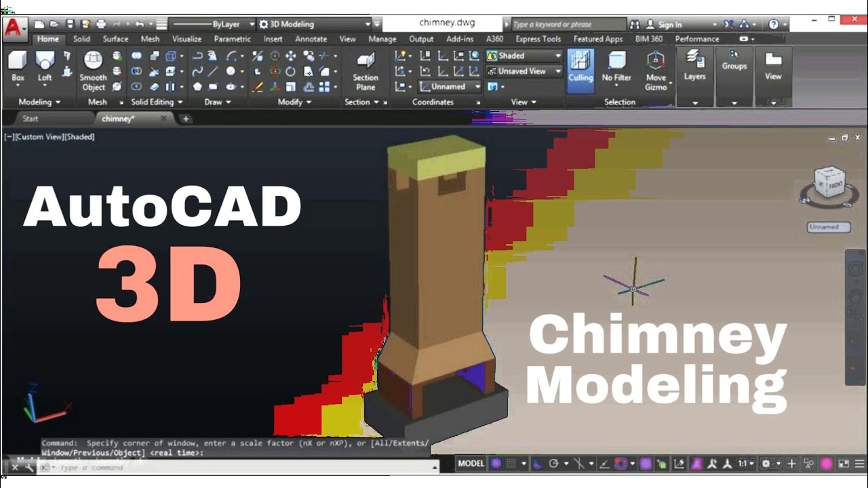Viewport: 868px width, 488px height.
Task: Open the 3D Modeling workspace dropdown
Action: coord(315,24)
